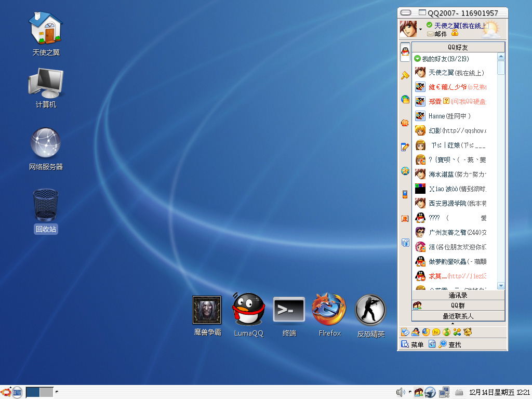Click the money bag icon near 邮件
Viewport: 532px width, 399px height.
[455, 33]
